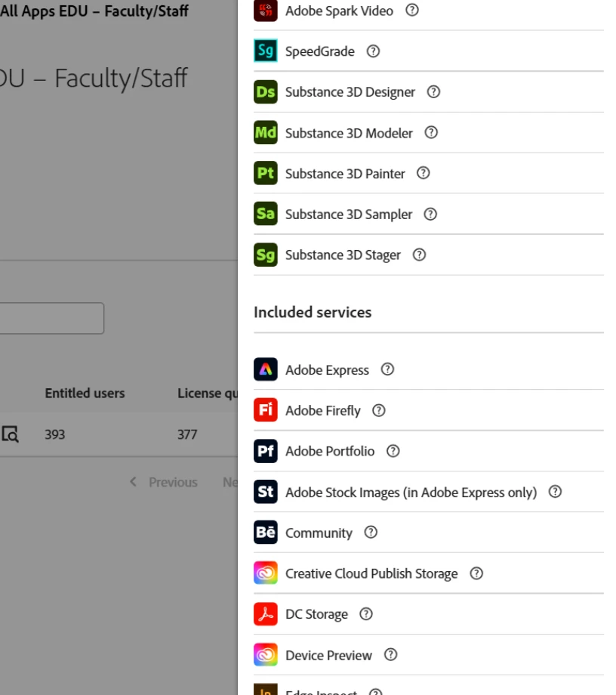This screenshot has width=616, height=695.
Task: Click the entitled users value 393
Action: click(55, 434)
